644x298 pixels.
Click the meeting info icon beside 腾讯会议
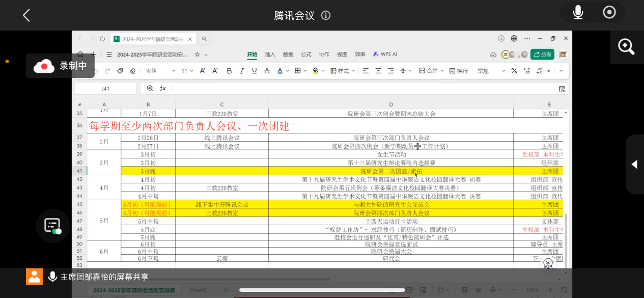326,15
